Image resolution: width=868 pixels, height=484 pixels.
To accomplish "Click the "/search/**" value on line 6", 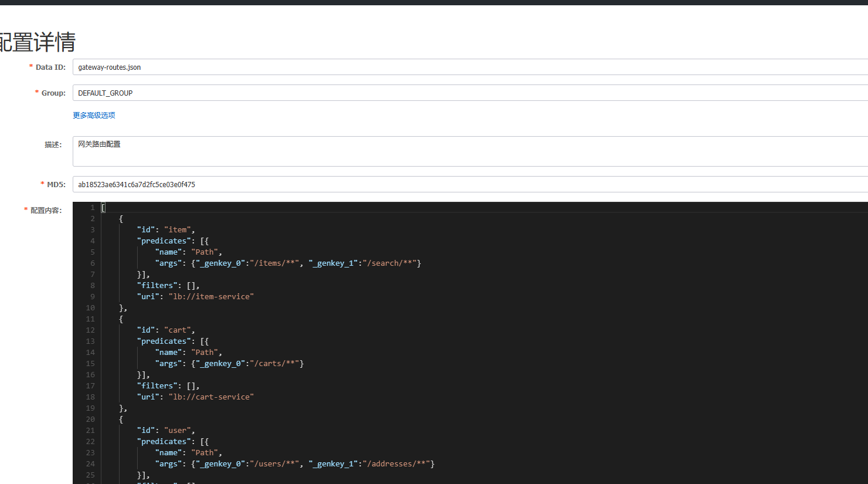I will [390, 263].
